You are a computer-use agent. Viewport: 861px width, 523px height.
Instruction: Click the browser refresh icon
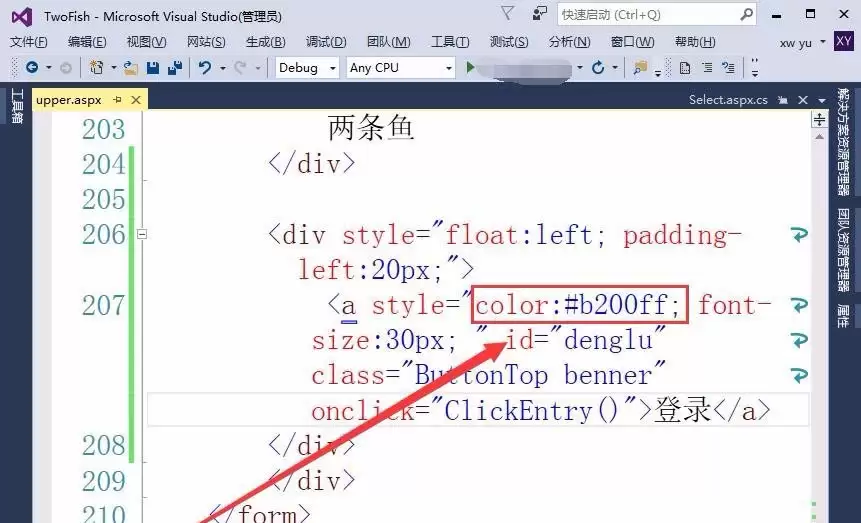point(598,68)
